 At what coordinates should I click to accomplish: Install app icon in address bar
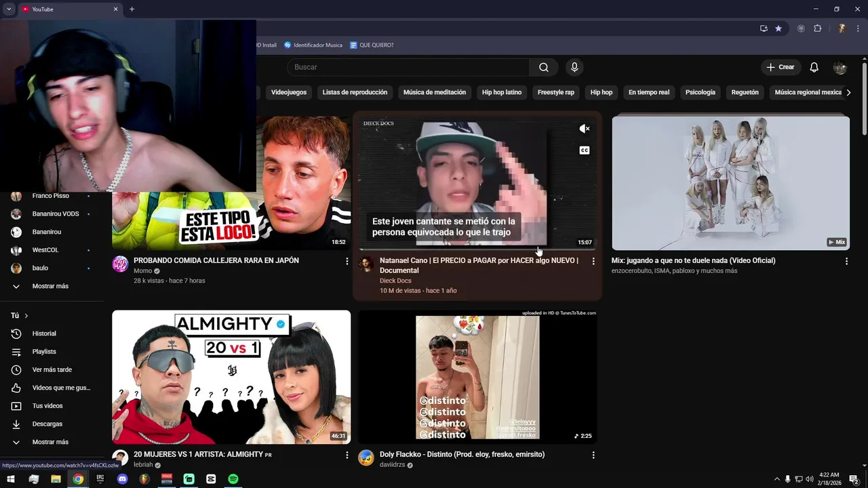[764, 28]
